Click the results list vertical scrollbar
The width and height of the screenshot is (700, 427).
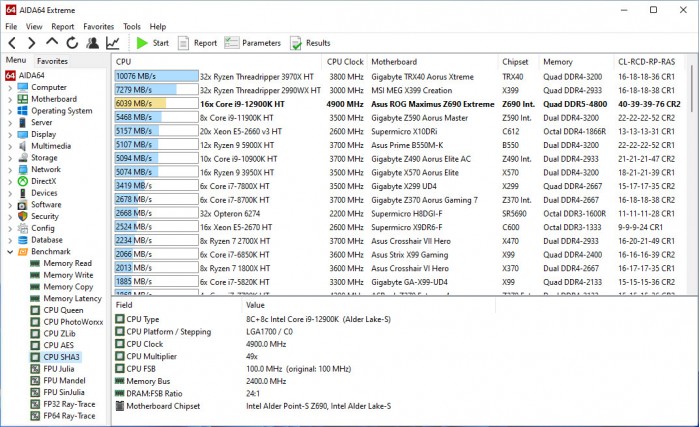692,180
